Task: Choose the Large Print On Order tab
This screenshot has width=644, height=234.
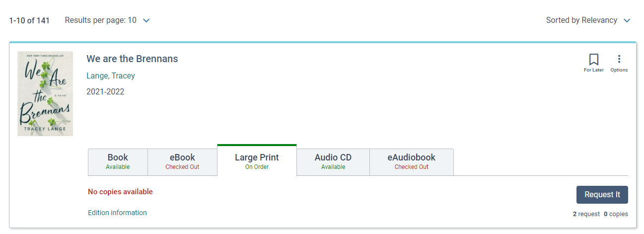Action: pos(257,161)
